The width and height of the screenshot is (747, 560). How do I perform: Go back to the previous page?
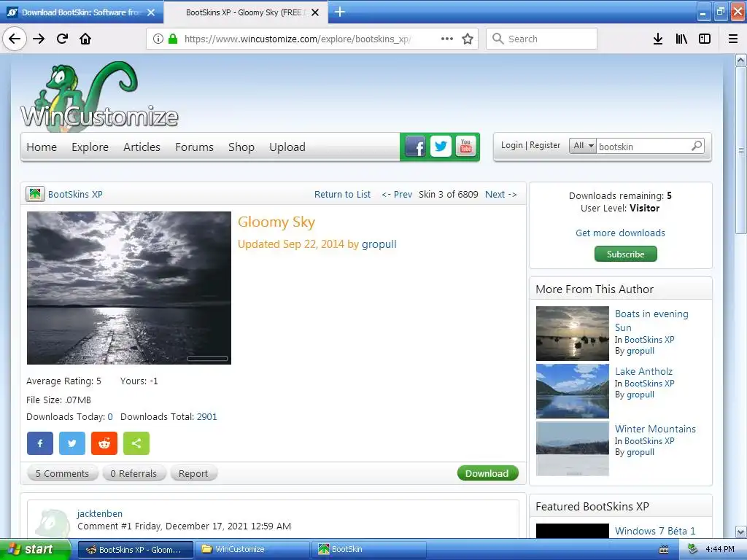coord(15,39)
